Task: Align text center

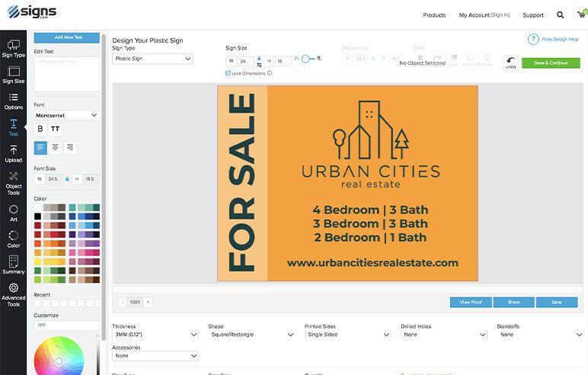Action: pos(55,148)
